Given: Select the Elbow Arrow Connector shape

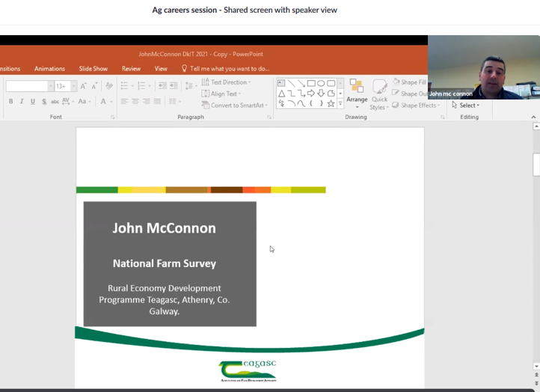Looking at the screenshot, I should click(x=301, y=94).
